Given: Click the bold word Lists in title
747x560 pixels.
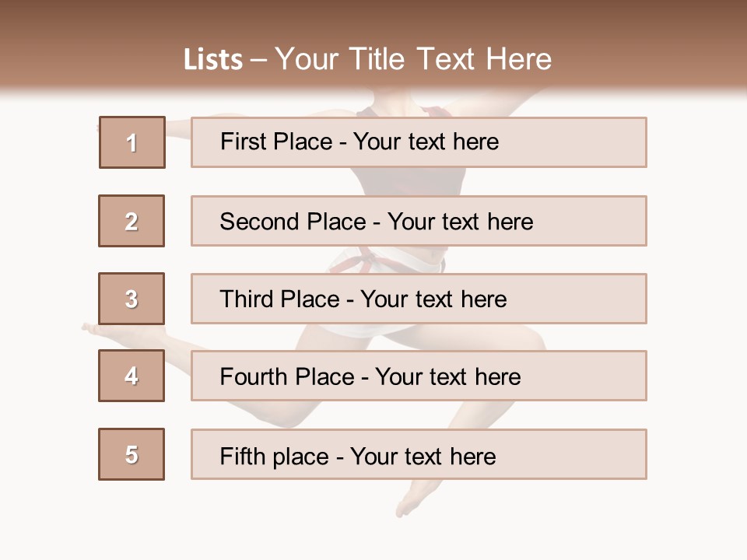Looking at the screenshot, I should tap(213, 60).
